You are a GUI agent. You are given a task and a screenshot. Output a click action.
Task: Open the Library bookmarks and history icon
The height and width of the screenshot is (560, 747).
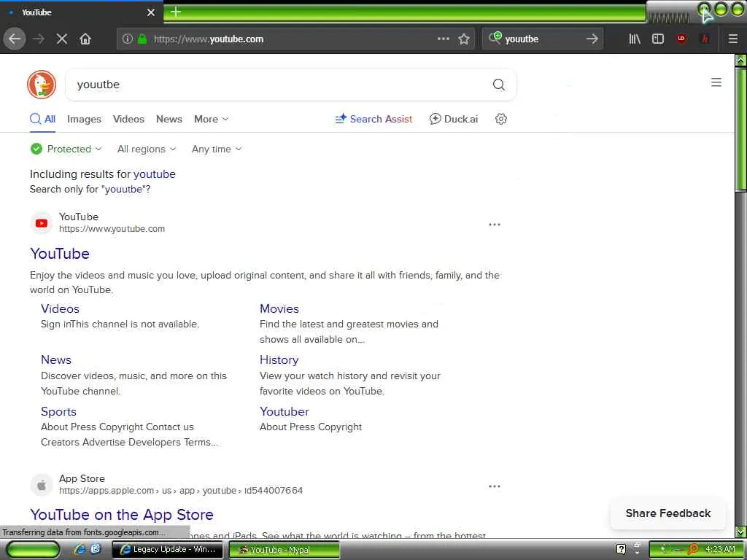(635, 39)
